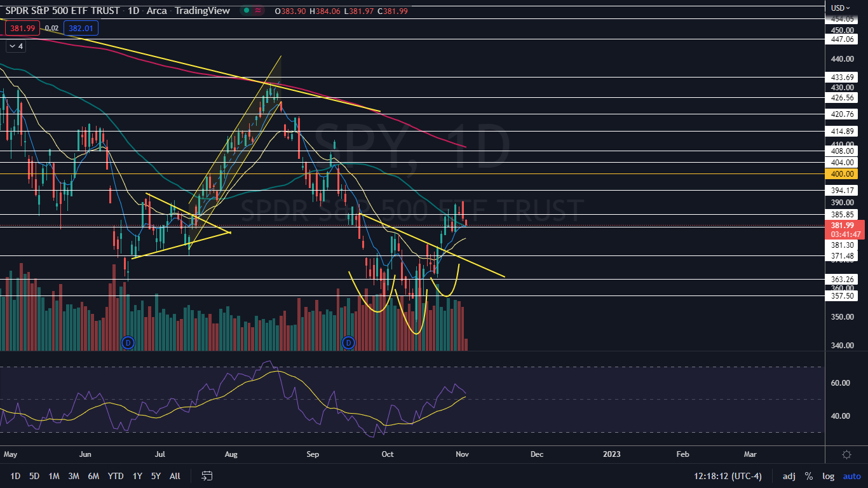The height and width of the screenshot is (488, 868).
Task: Click the blue buy price 382.01 button
Action: point(81,28)
